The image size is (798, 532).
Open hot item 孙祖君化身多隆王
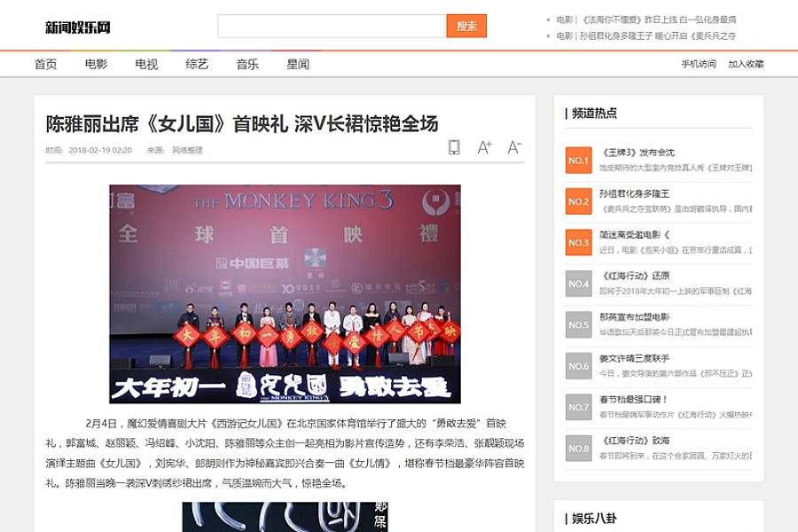pos(634,193)
